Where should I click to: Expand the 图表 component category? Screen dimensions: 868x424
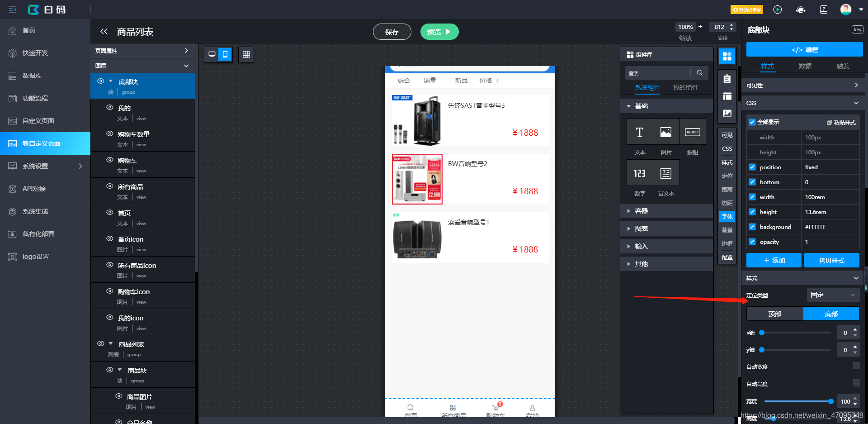click(666, 229)
